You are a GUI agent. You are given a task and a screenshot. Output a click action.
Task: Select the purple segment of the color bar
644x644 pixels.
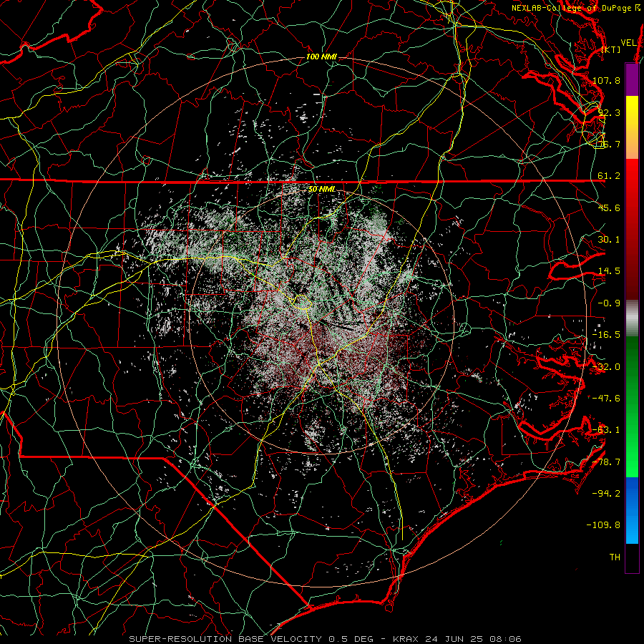(x=632, y=80)
